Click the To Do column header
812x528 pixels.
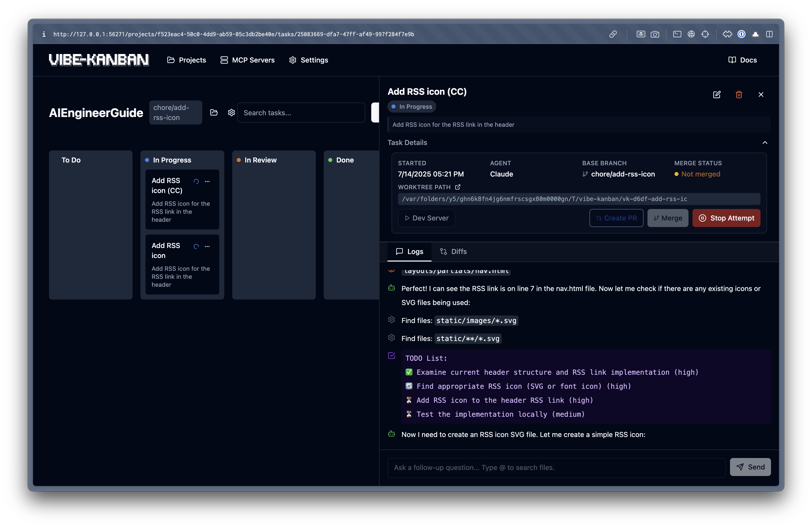coord(71,160)
